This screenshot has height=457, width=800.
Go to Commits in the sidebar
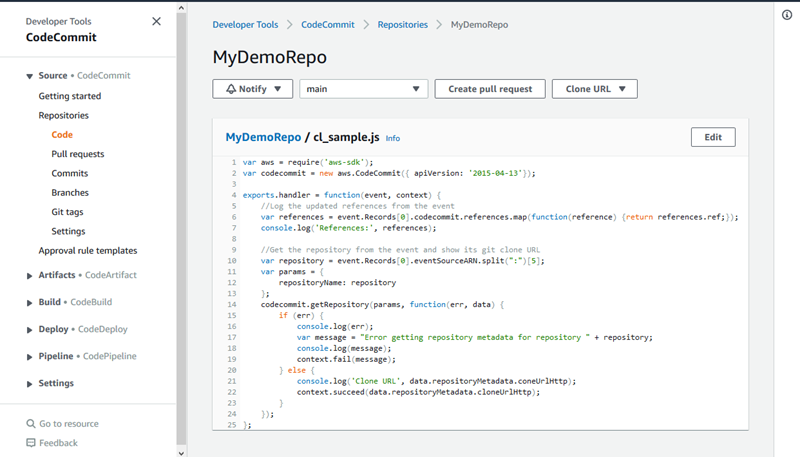click(x=70, y=174)
